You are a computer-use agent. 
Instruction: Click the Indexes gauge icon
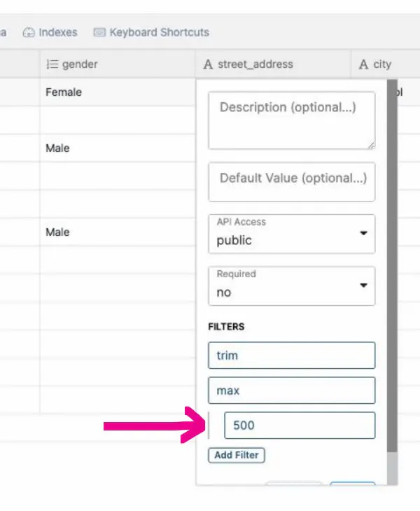click(29, 33)
